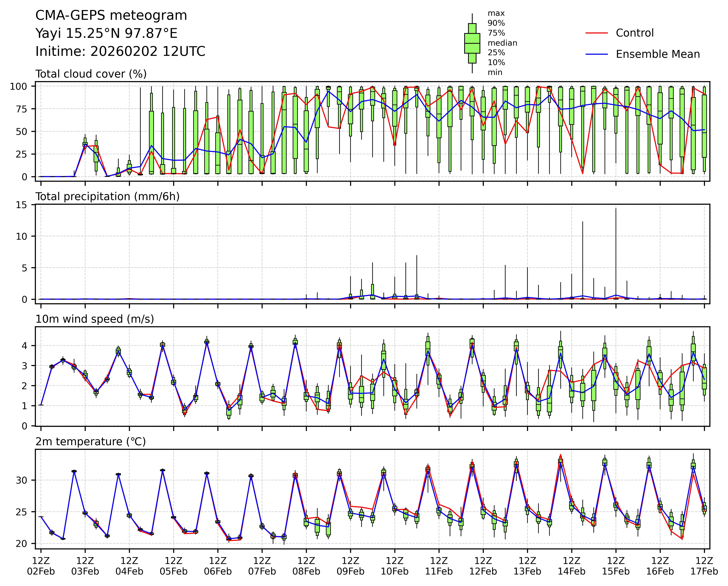The image size is (728, 586).
Task: Click the 'max' legend label
Action: click(x=496, y=14)
